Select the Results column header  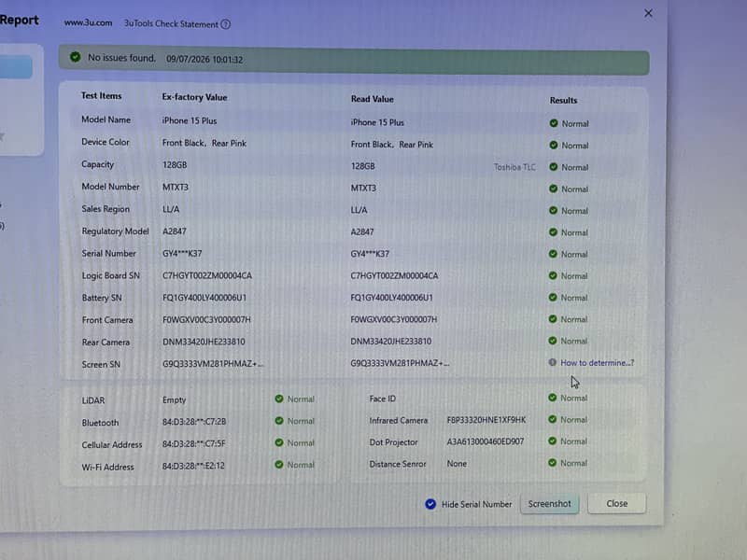click(563, 101)
